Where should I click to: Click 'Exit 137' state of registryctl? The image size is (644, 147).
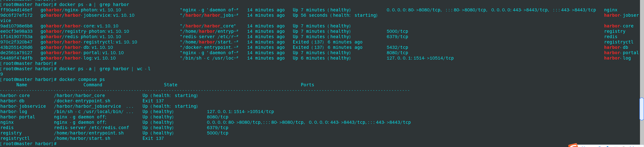[x=153, y=138]
